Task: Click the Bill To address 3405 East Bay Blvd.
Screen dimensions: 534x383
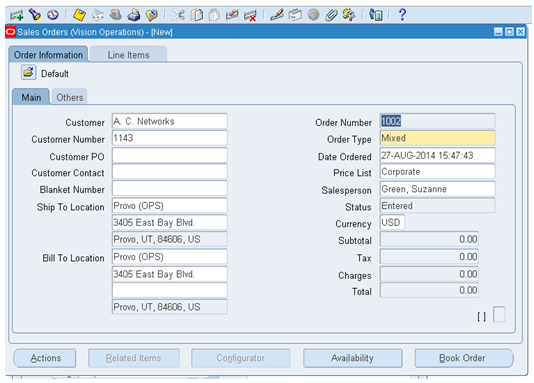Action: click(170, 274)
